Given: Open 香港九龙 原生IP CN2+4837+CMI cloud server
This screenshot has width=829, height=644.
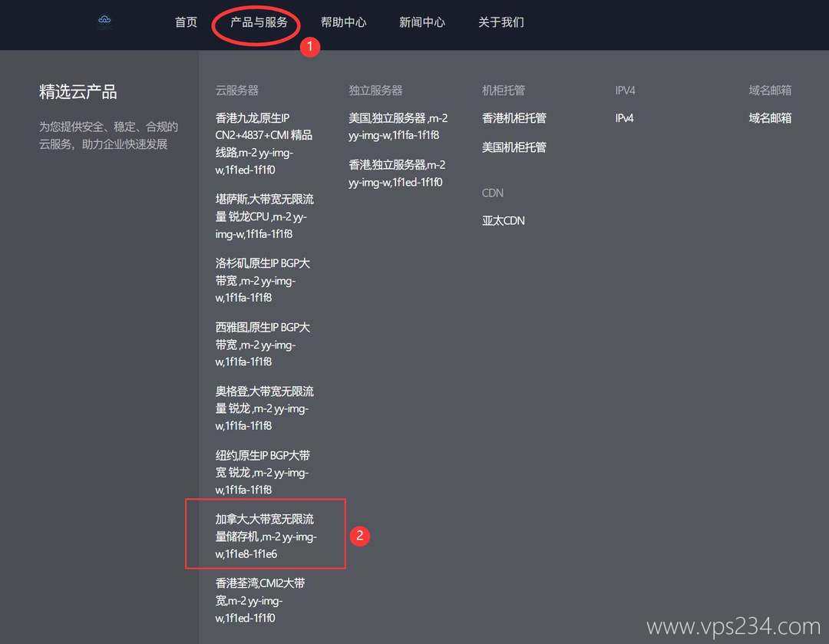Looking at the screenshot, I should (264, 144).
